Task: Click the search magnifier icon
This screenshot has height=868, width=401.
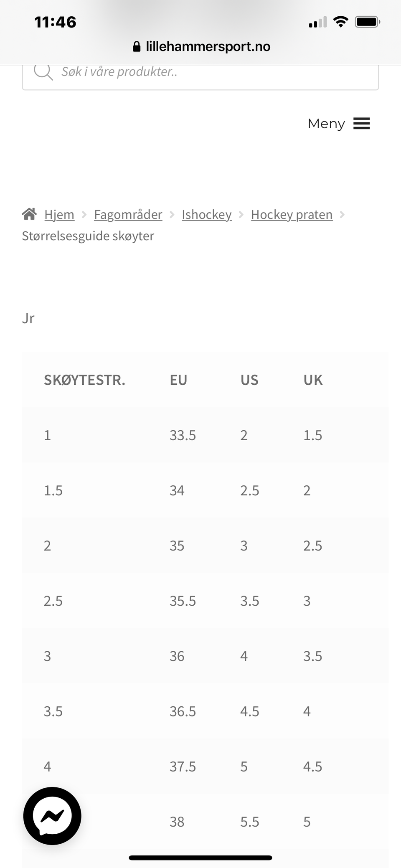Action: 43,72
